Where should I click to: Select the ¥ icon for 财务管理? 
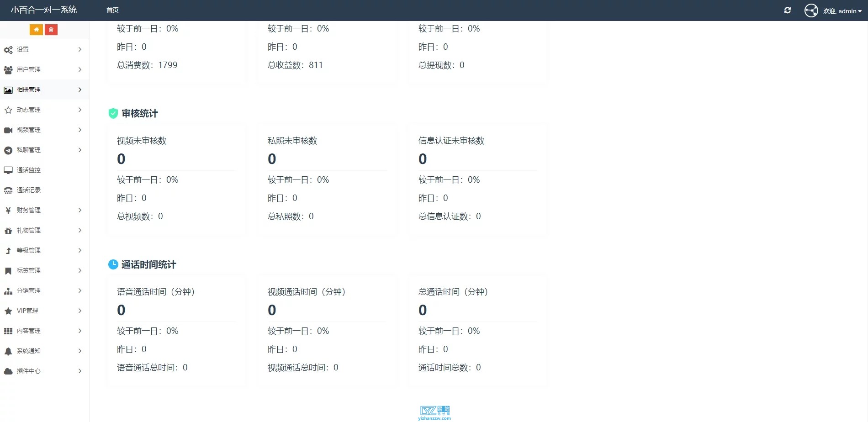(x=8, y=210)
